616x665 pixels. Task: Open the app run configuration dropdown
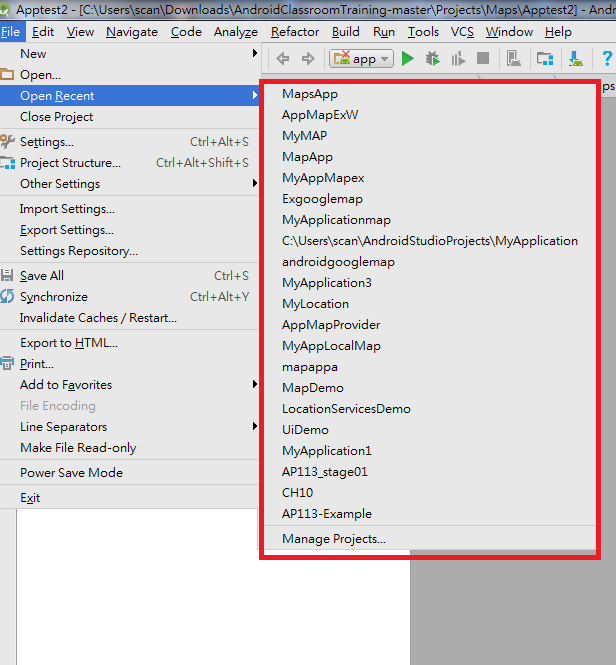click(x=361, y=59)
